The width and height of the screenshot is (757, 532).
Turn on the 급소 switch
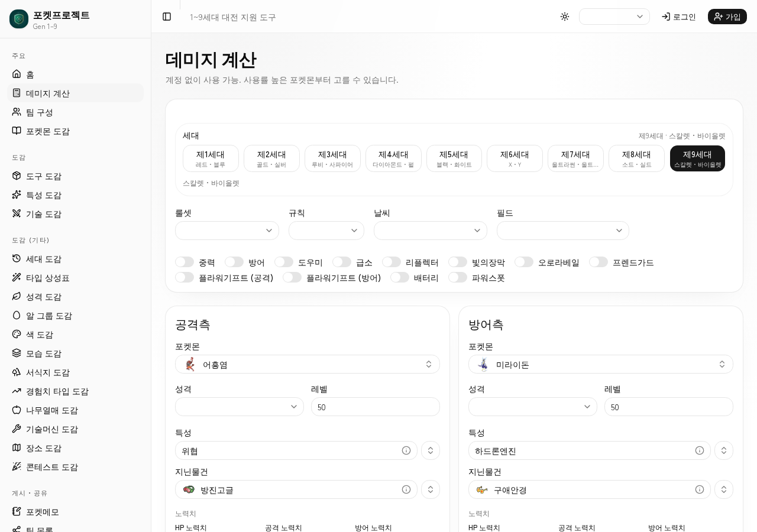tap(342, 262)
